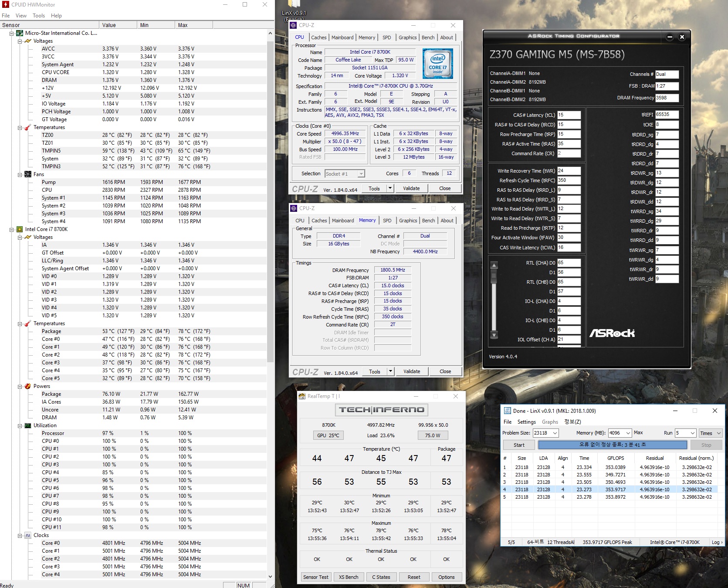Click the thermometer icon beside Temperatures under Micro-Star
This screenshot has width=728, height=588.
28,127
